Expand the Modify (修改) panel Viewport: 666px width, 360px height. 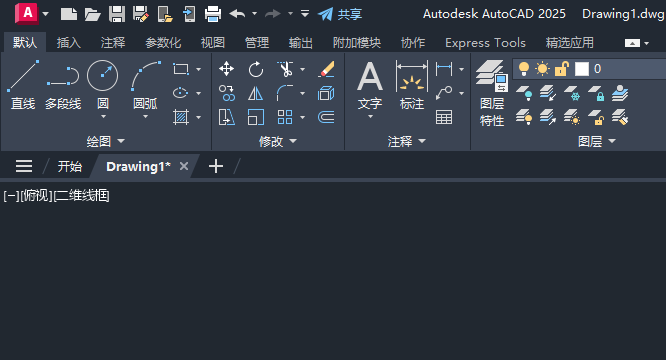coord(278,141)
